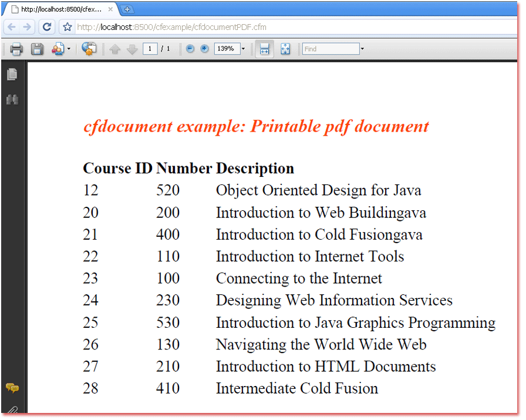Zoom out with minus button
This screenshot has width=526, height=420.
(x=190, y=49)
